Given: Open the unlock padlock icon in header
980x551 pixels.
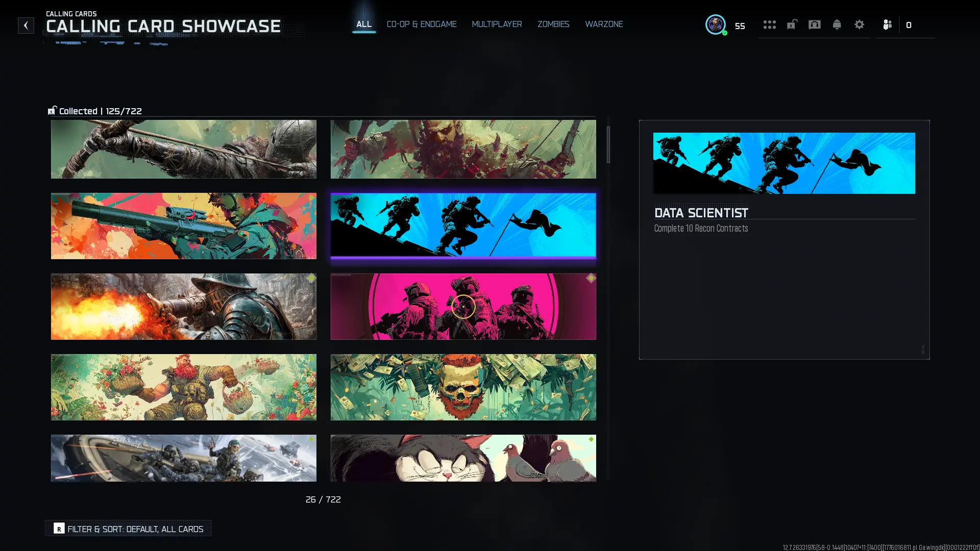Looking at the screenshot, I should pyautogui.click(x=792, y=24).
